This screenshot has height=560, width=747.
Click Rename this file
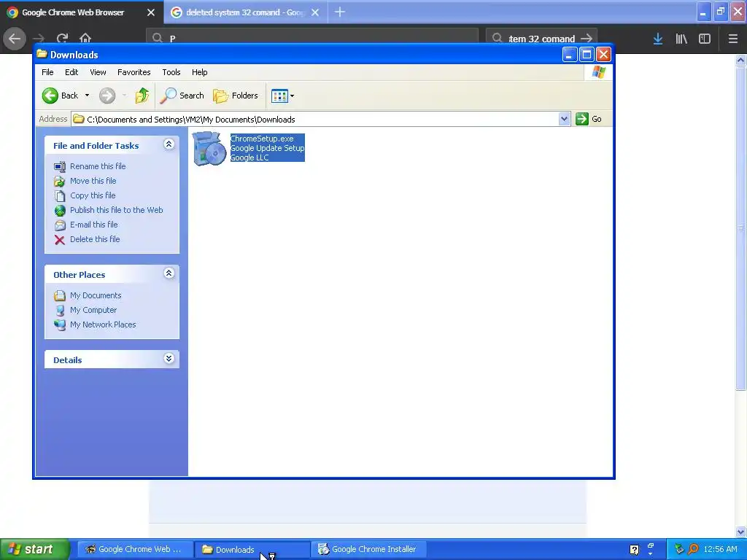coord(98,166)
